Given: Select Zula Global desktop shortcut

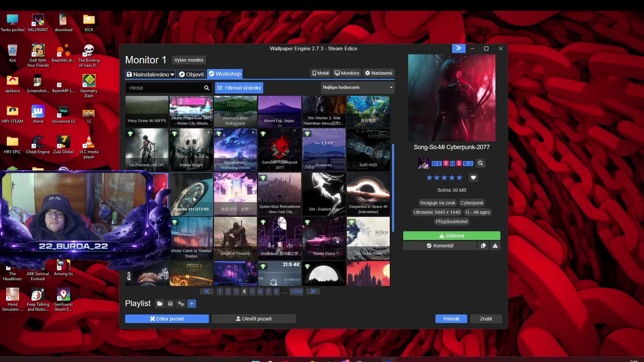Looking at the screenshot, I should (x=63, y=145).
